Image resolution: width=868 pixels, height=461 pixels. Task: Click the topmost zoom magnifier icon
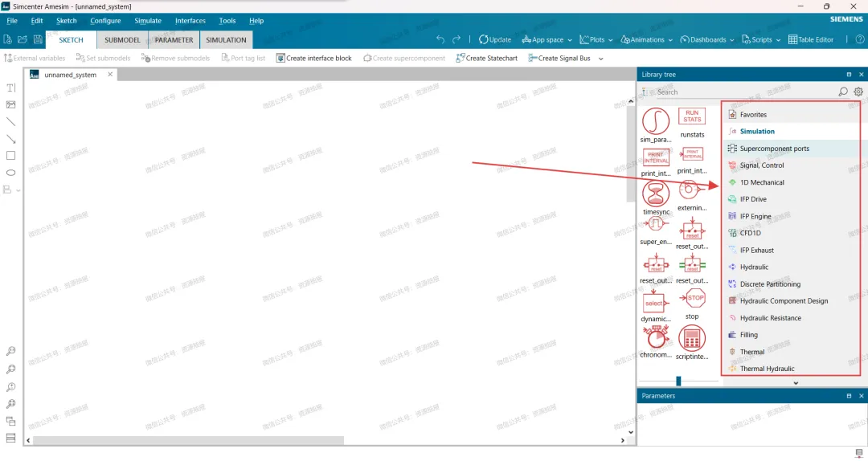point(10,351)
